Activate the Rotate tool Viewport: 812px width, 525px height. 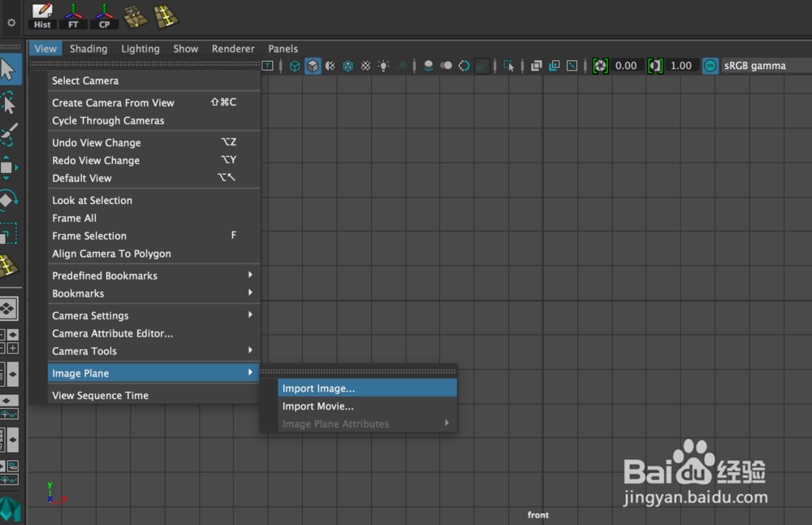pos(8,201)
